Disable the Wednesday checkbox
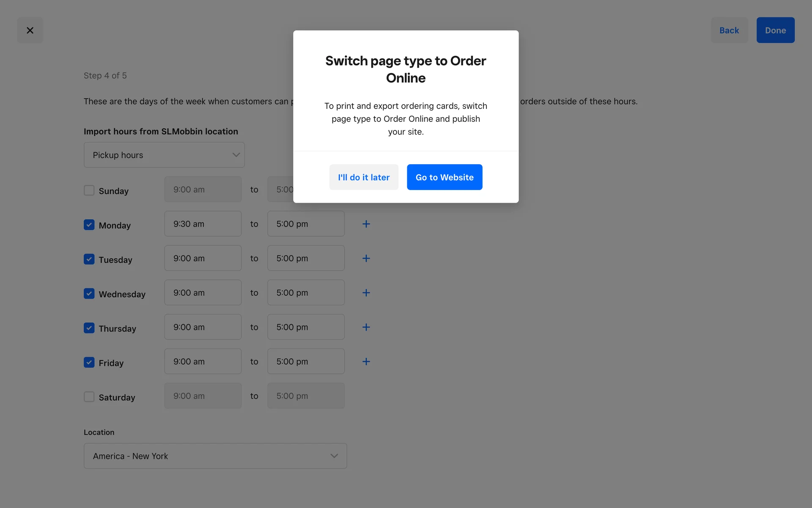 [x=89, y=293]
